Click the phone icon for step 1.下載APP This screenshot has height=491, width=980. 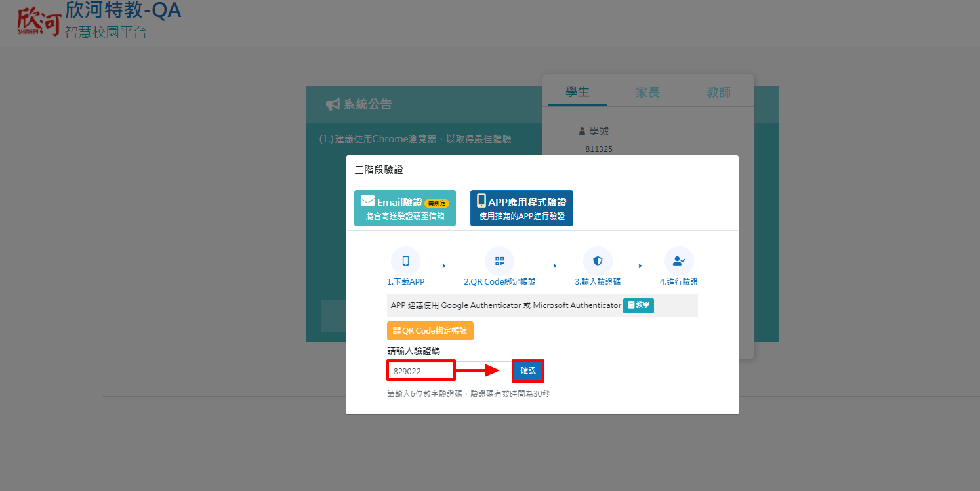(405, 261)
